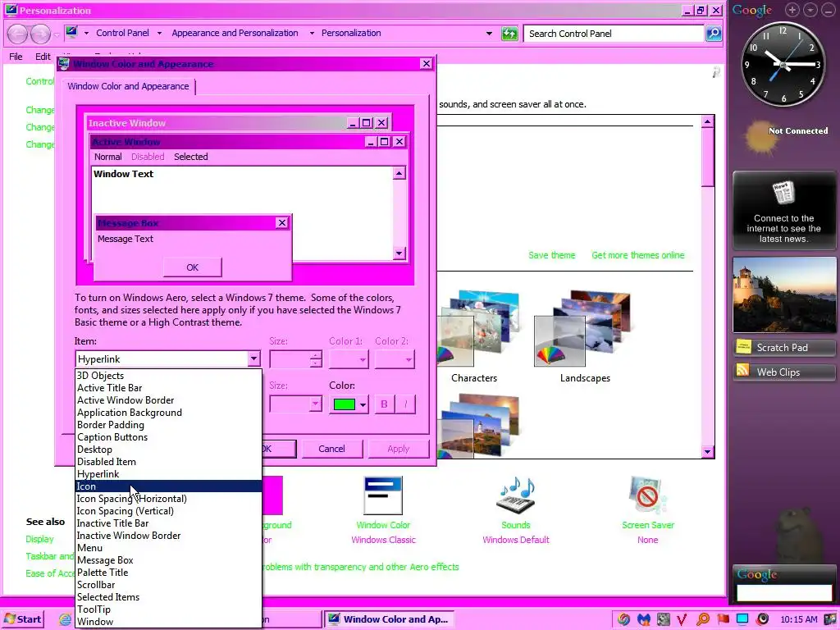
Task: Open Scratch Pad gadget
Action: pyautogui.click(x=783, y=348)
